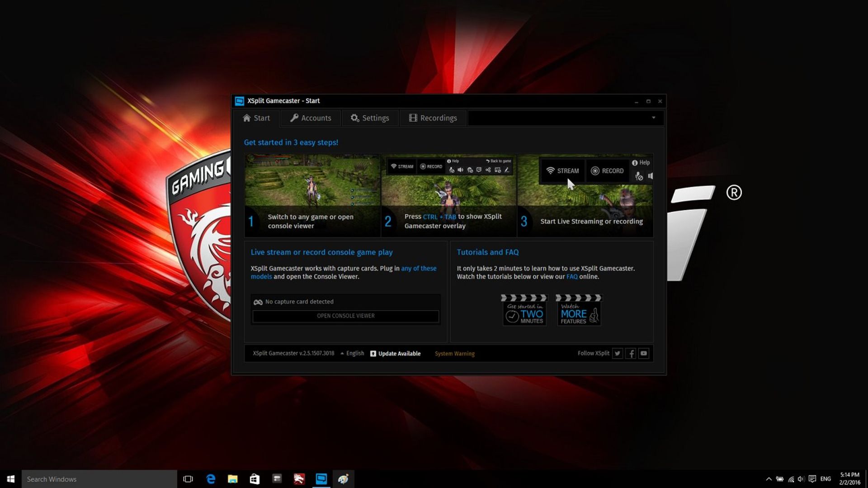Open the paint-palette app in taskbar
This screenshot has height=488, width=868.
click(x=343, y=479)
